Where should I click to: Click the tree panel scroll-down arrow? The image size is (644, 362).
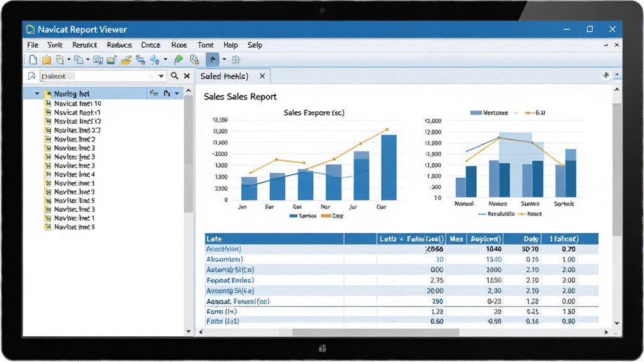click(x=189, y=331)
